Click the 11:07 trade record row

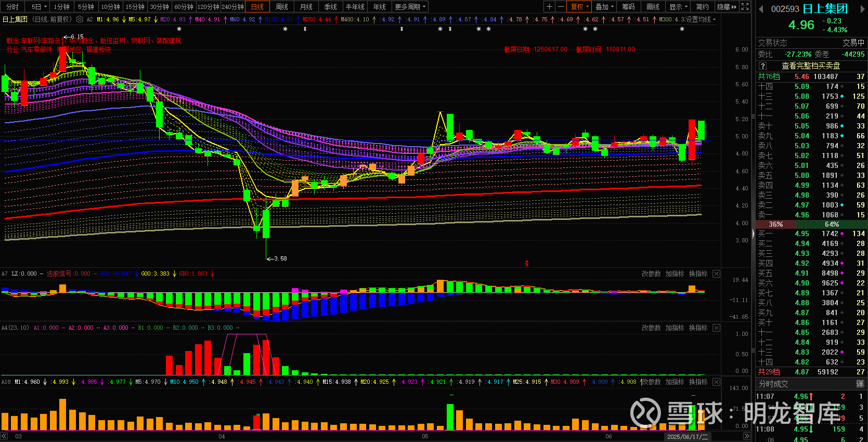pos(811,396)
